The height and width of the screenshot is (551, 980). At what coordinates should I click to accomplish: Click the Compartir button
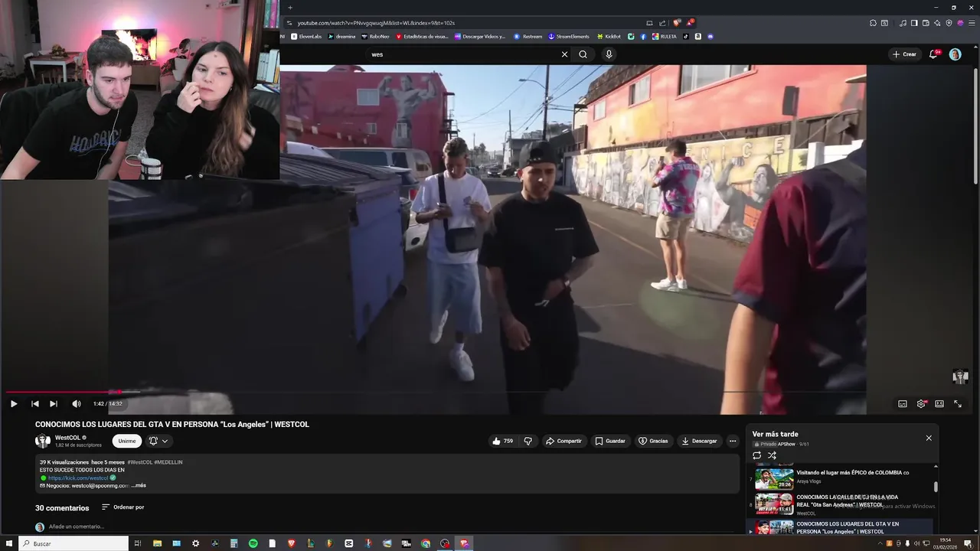(563, 441)
